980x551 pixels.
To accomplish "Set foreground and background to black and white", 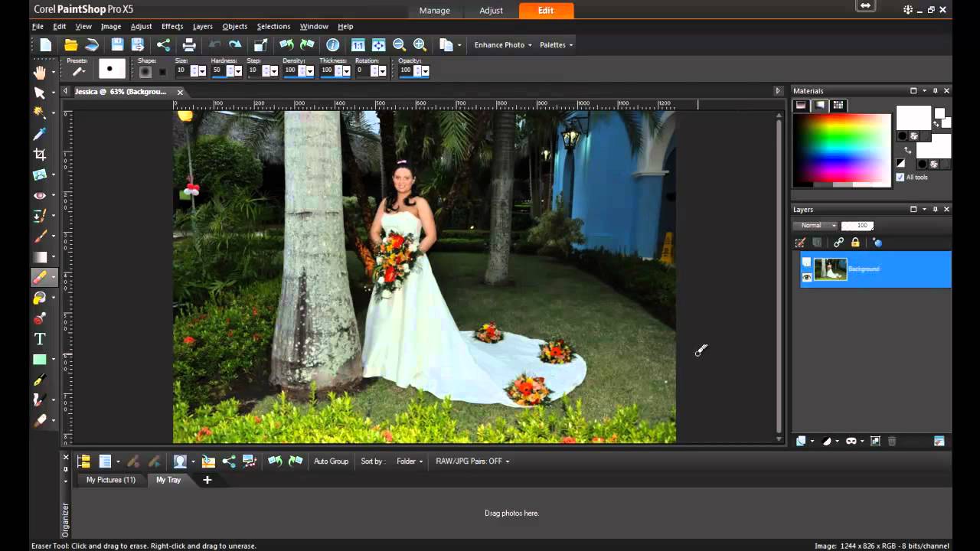I will click(x=901, y=163).
